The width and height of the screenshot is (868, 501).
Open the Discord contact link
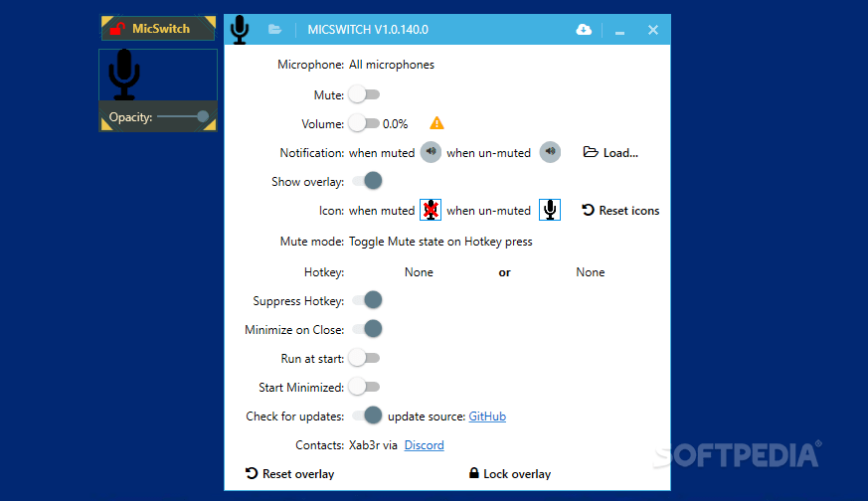[x=424, y=445]
